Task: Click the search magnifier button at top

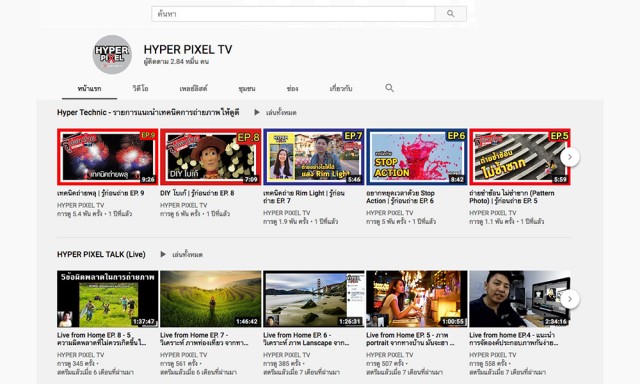Action: (451, 14)
